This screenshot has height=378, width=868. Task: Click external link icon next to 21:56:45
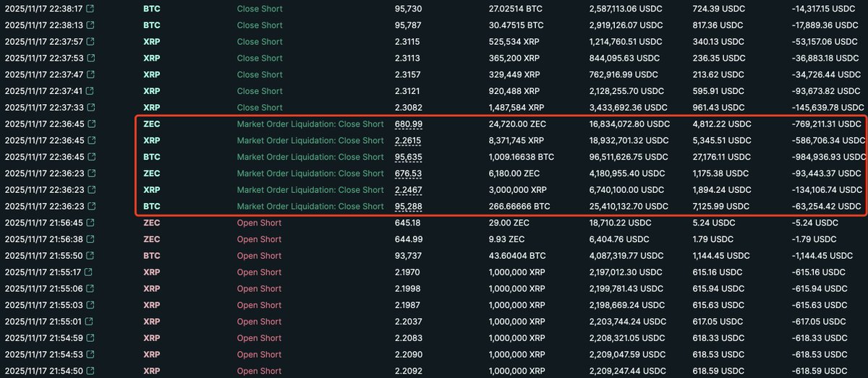[90, 223]
